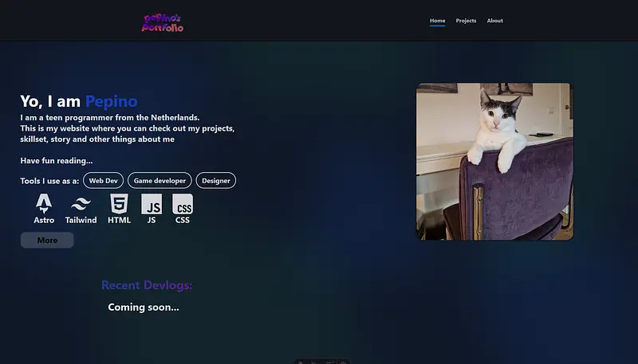The image size is (638, 364).
Task: Click the 'Recent Devlogs:' heading
Action: tap(147, 285)
